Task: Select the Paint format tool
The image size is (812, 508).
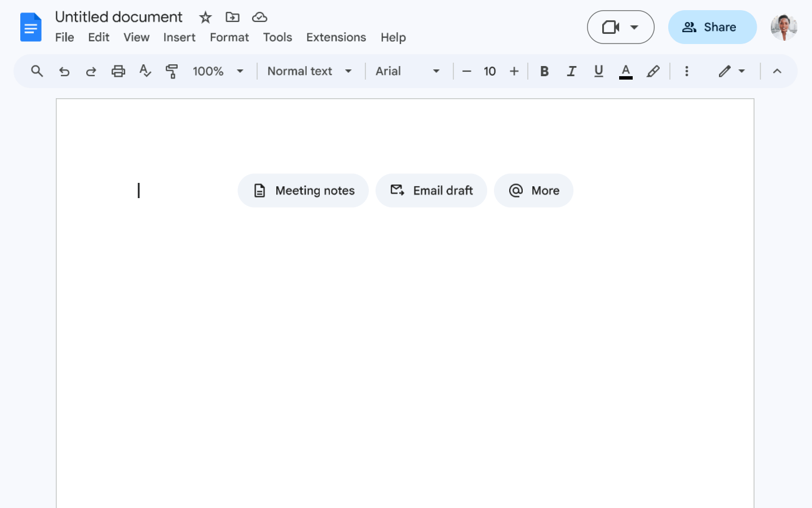Action: click(172, 71)
